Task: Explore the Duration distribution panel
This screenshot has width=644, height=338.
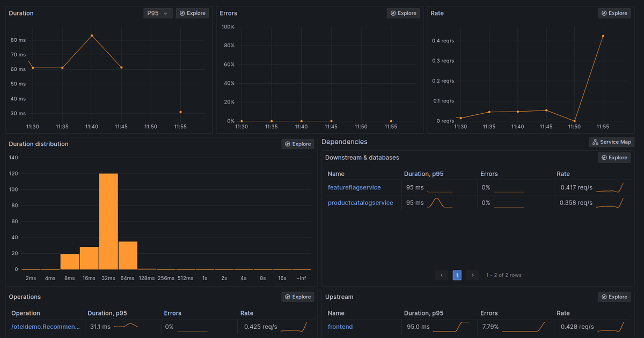Action: [298, 144]
